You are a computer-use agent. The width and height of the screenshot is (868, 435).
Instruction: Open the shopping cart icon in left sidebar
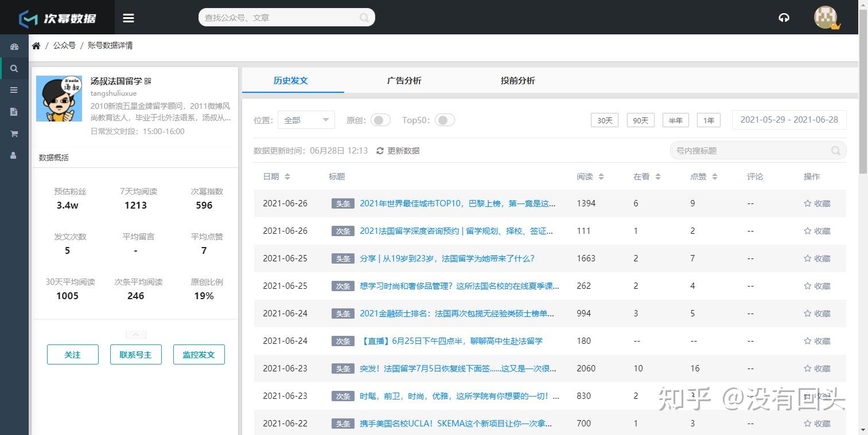click(x=14, y=134)
